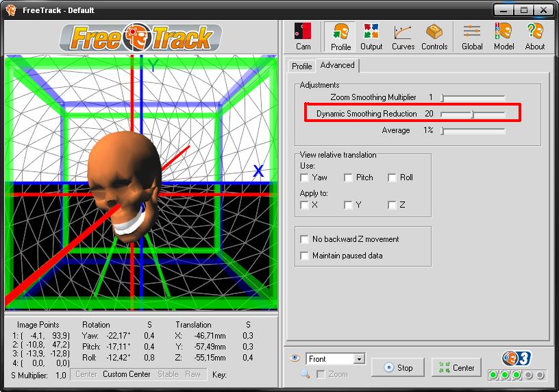Screen dimensions: 559x392
Task: Open the Controls icon
Action: point(434,36)
